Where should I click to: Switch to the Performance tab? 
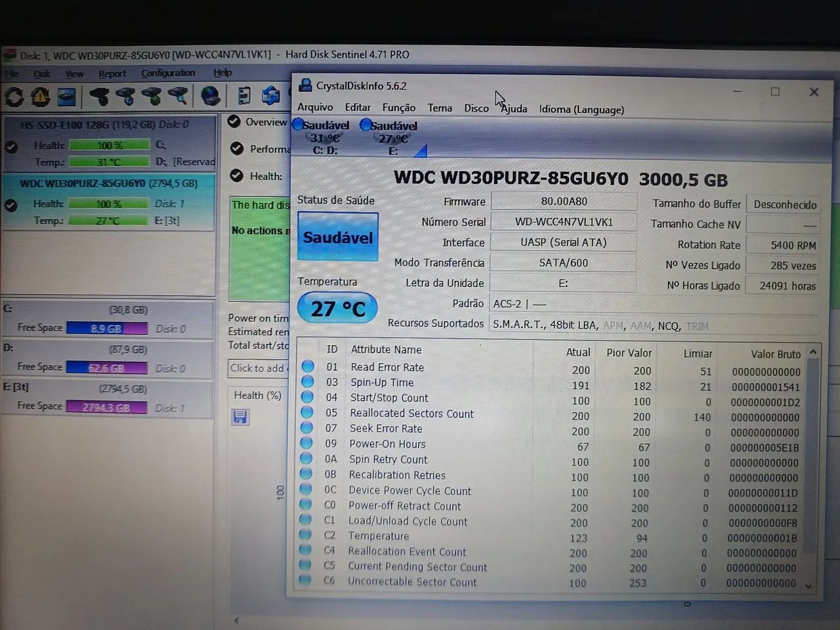click(x=261, y=149)
